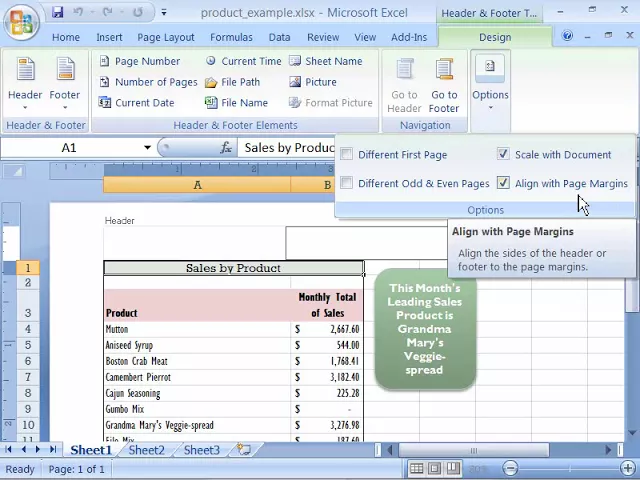Select row 1 header

point(28,268)
